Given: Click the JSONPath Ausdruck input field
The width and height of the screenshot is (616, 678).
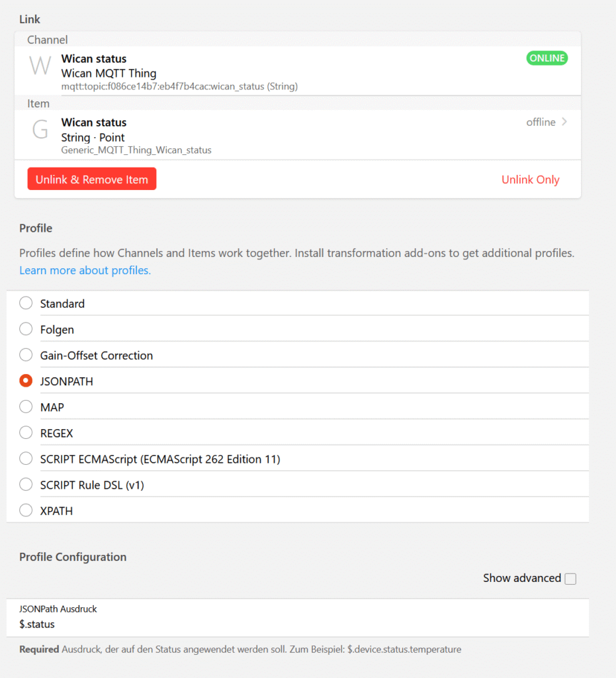Looking at the screenshot, I should point(298,618).
